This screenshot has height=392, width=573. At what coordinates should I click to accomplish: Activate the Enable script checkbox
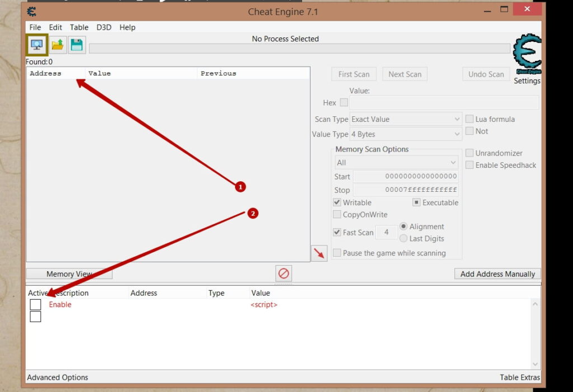(35, 305)
